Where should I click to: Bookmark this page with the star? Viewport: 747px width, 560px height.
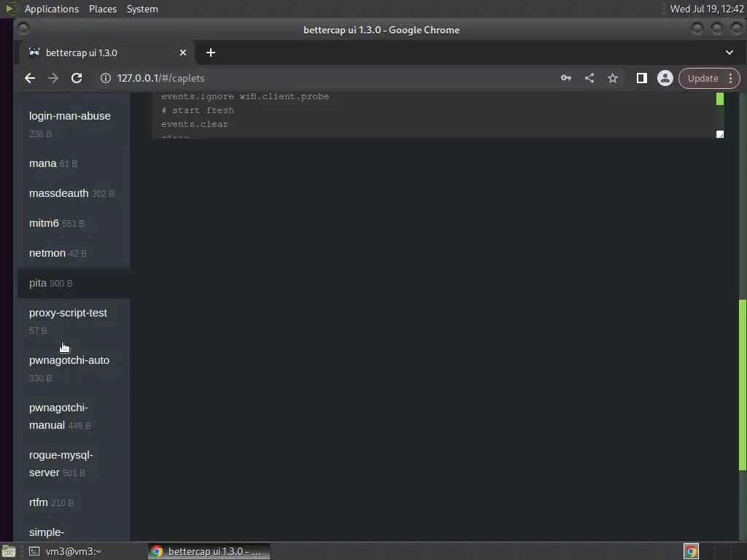point(613,78)
